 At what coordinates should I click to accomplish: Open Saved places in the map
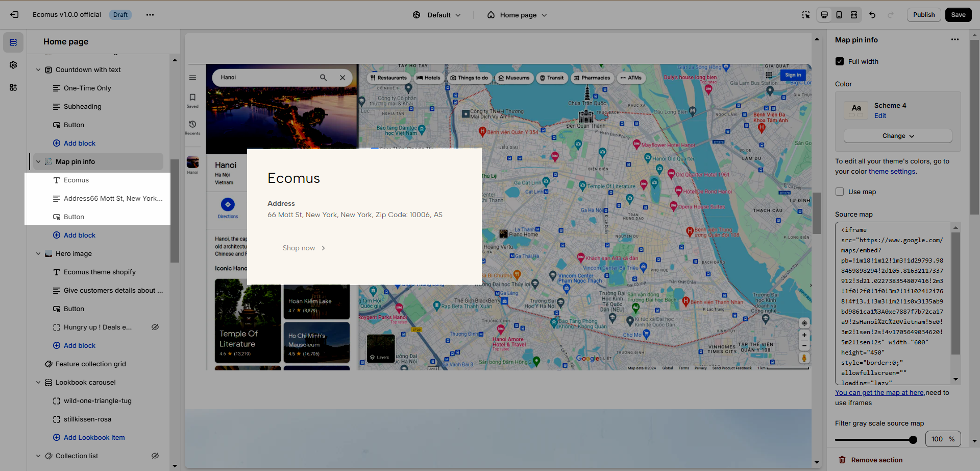pos(192,100)
